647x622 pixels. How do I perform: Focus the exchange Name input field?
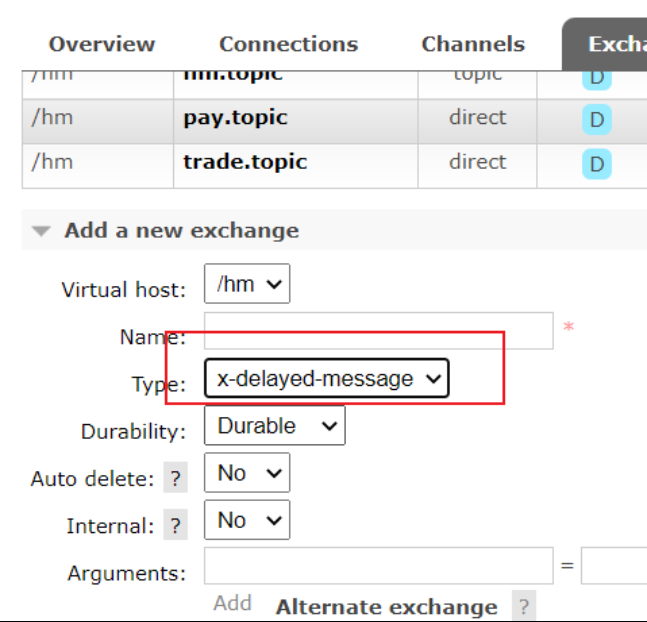click(x=378, y=330)
